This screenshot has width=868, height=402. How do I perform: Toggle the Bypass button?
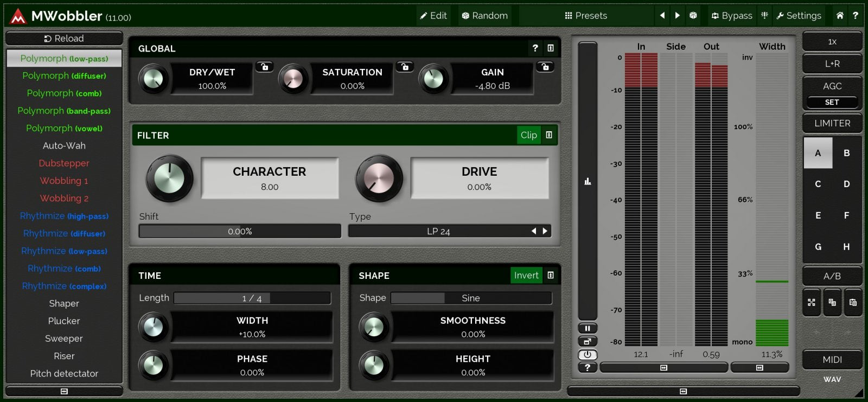731,16
